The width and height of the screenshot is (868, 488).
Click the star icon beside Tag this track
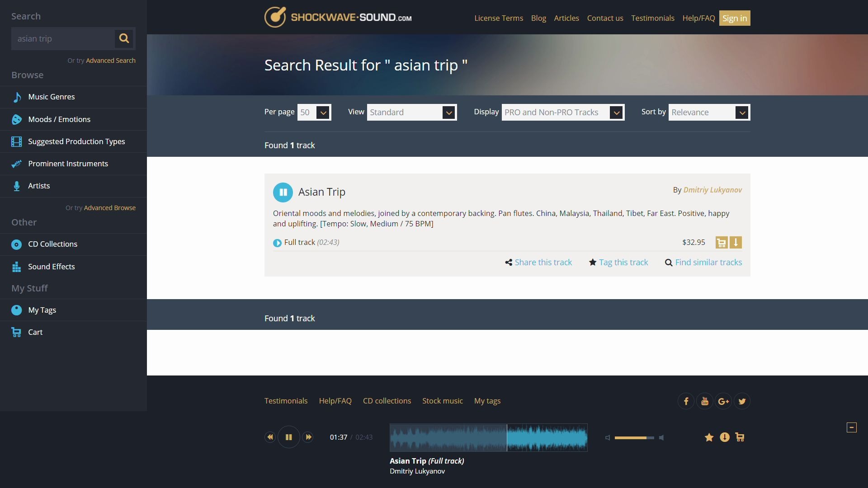(x=593, y=263)
